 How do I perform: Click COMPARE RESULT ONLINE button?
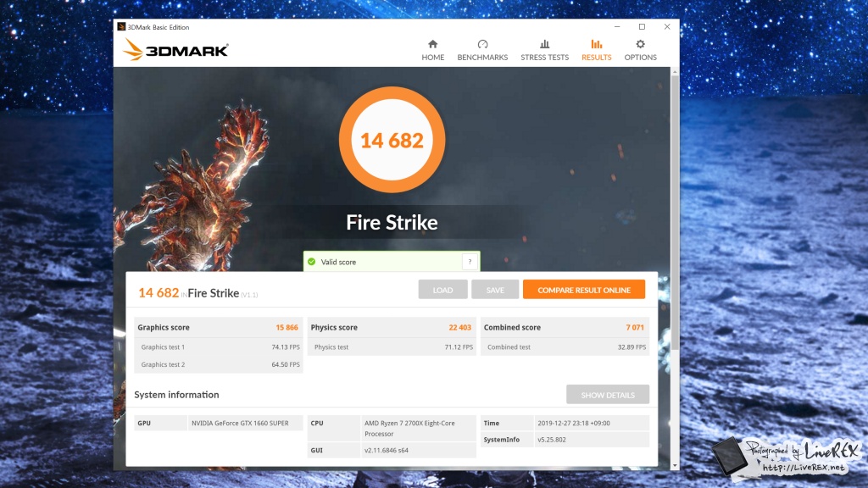tap(583, 290)
